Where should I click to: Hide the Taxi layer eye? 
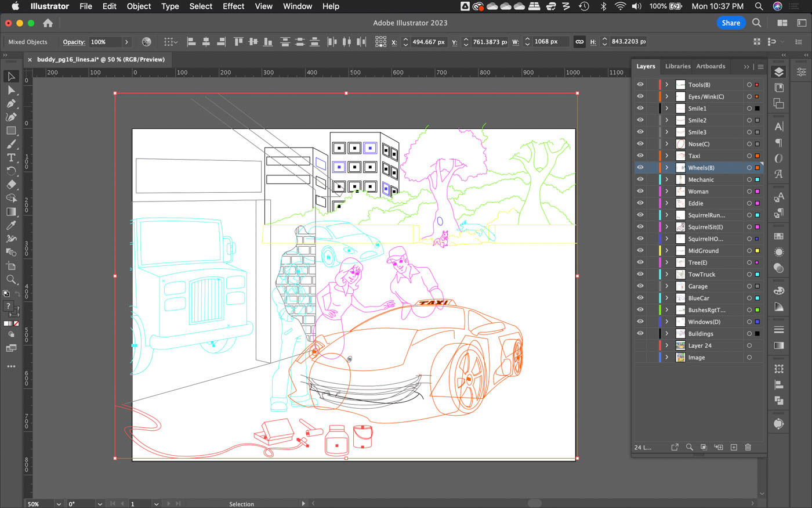tap(640, 156)
